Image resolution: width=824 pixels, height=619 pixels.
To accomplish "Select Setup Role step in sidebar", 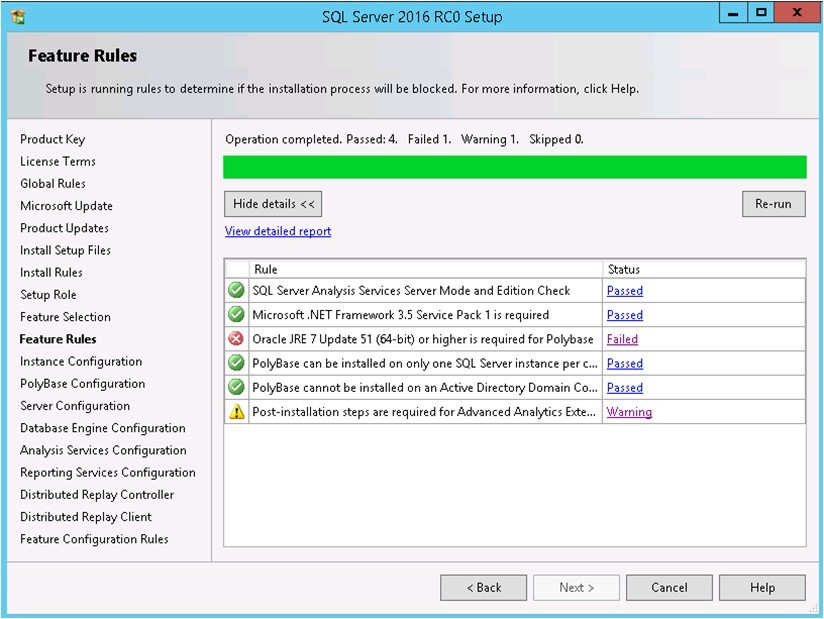I will click(48, 294).
